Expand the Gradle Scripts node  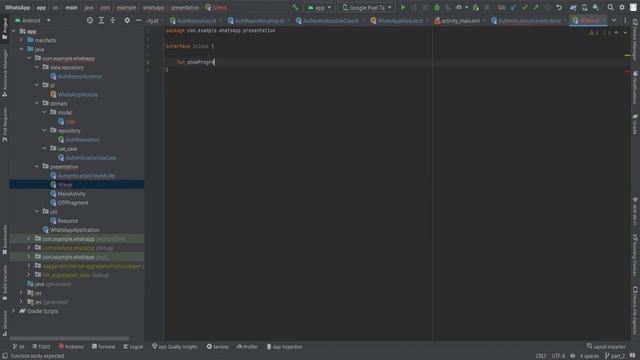click(14, 311)
